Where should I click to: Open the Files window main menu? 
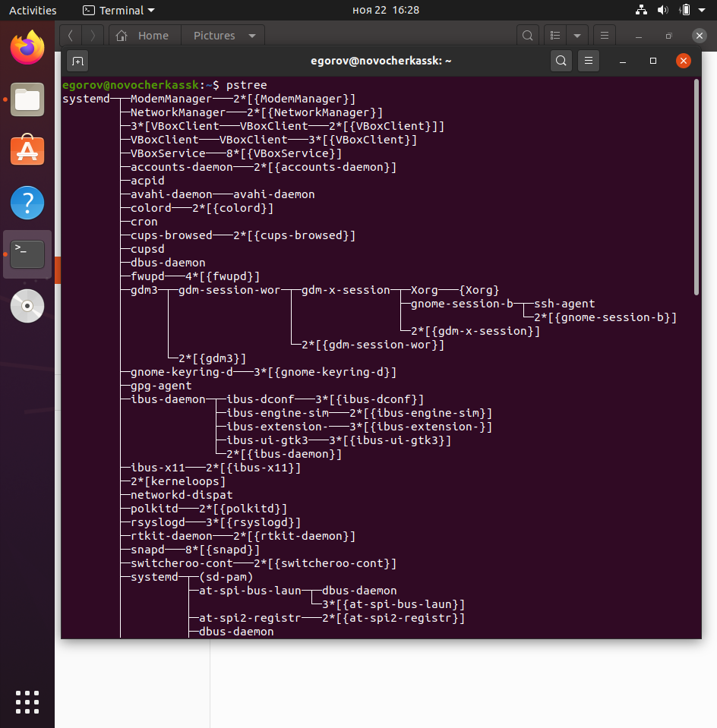[604, 36]
